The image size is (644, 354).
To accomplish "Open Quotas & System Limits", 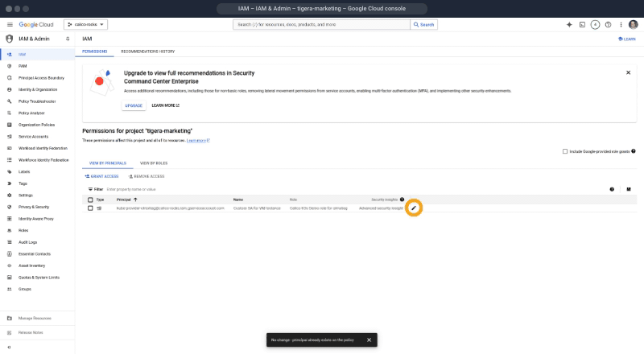I will [x=37, y=278].
